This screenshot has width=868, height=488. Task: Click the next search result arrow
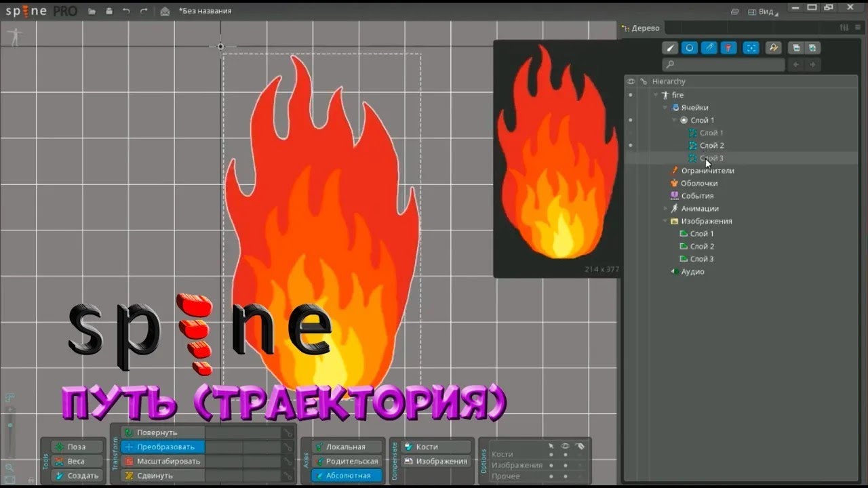(x=812, y=64)
